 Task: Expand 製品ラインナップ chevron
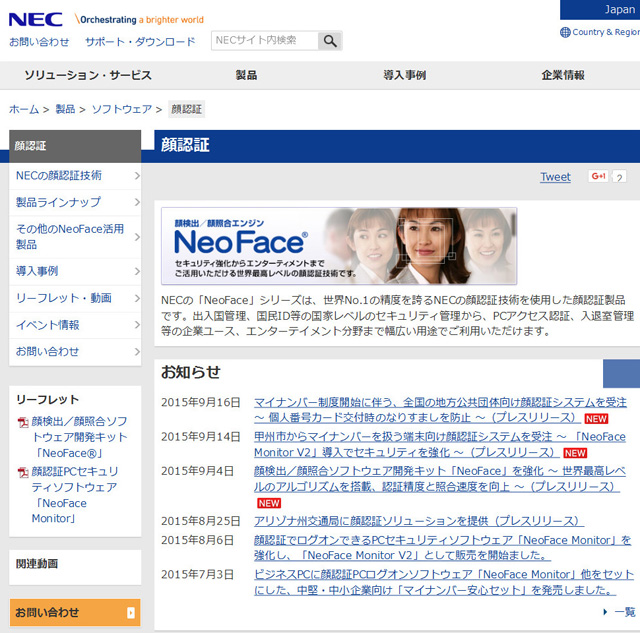click(137, 202)
